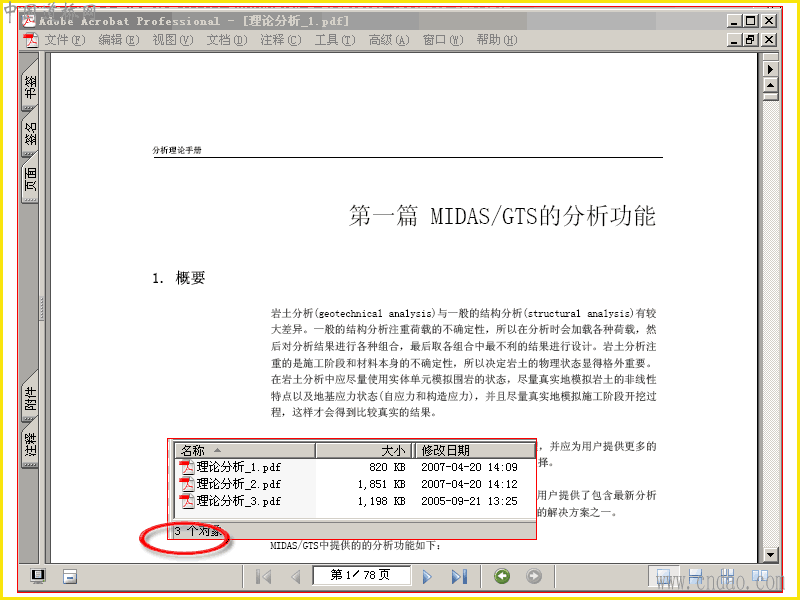Viewport: 800px width, 600px height.
Task: Click the green previous view button
Action: (502, 577)
